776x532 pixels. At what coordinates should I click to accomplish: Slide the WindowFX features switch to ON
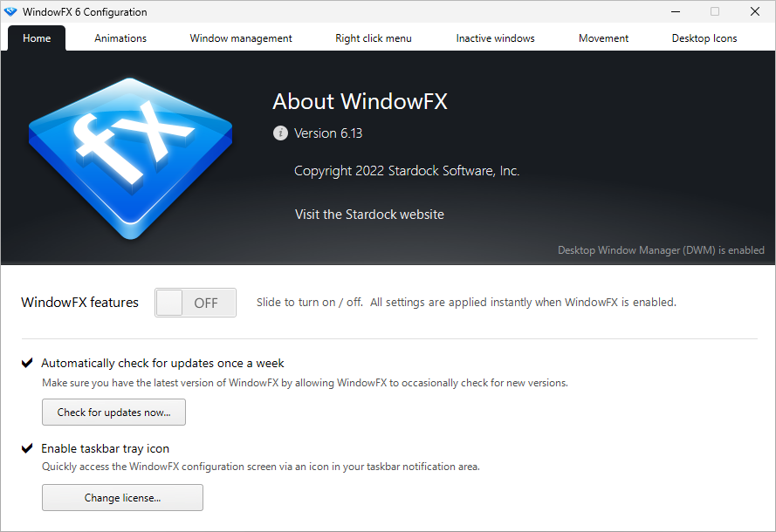[x=195, y=302]
